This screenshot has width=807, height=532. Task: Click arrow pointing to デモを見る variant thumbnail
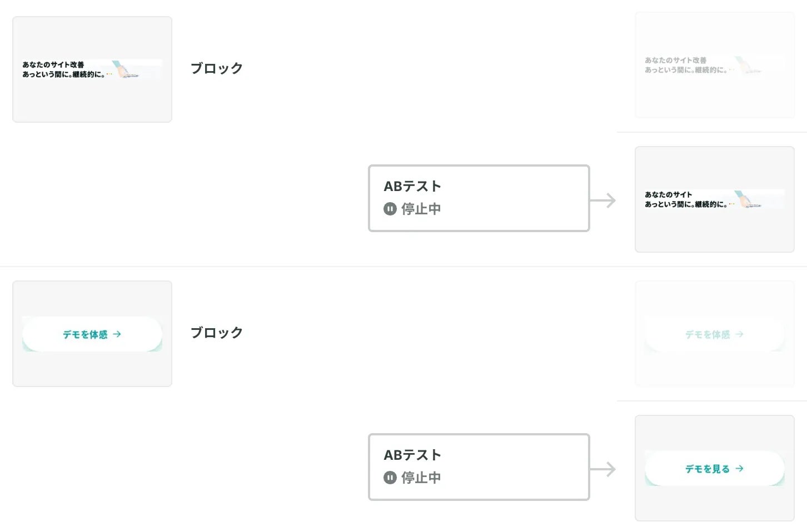(x=603, y=469)
